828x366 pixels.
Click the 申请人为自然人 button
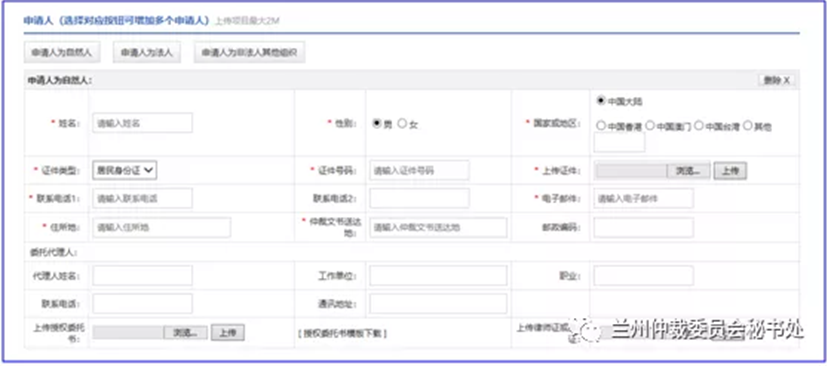[62, 52]
